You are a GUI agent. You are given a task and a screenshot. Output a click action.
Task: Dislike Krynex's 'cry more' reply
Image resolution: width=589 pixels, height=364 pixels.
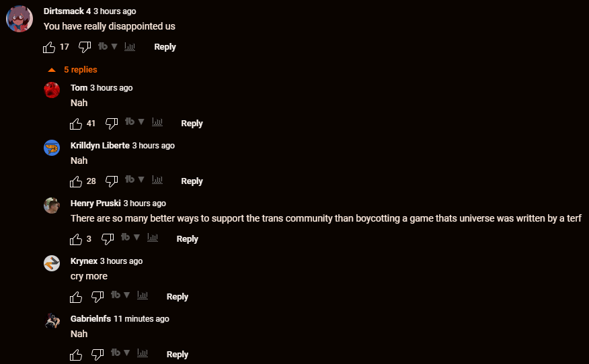pos(97,298)
